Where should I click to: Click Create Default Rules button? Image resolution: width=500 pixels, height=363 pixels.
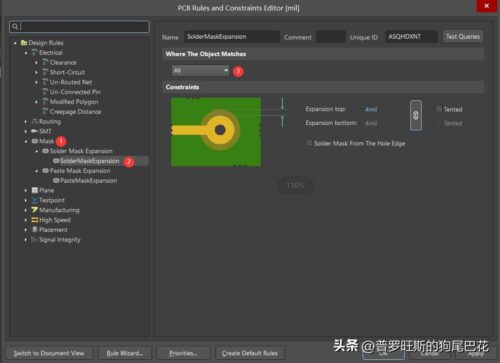pos(250,353)
